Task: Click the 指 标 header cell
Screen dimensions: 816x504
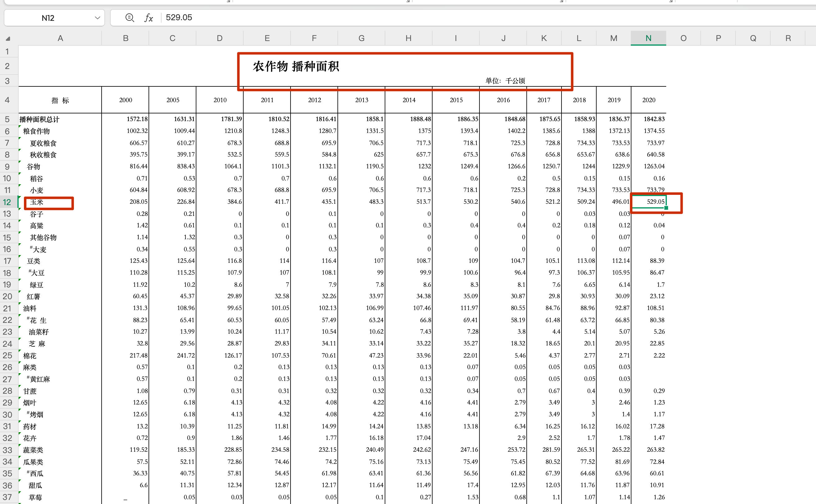Action: coord(60,100)
